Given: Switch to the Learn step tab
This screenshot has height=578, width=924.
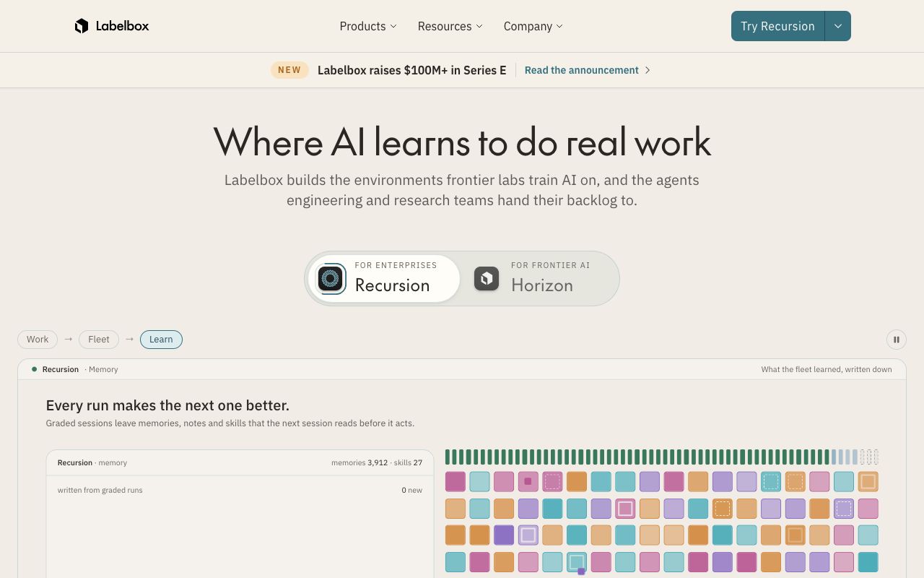Looking at the screenshot, I should 161,340.
